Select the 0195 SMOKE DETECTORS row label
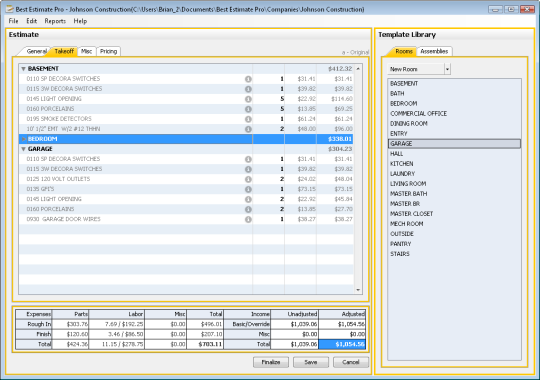The height and width of the screenshot is (380, 540). [59, 119]
